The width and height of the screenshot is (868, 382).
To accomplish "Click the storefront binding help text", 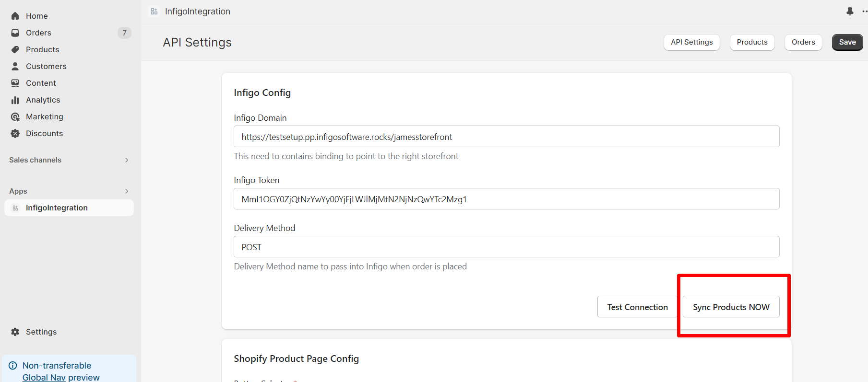I will tap(346, 156).
